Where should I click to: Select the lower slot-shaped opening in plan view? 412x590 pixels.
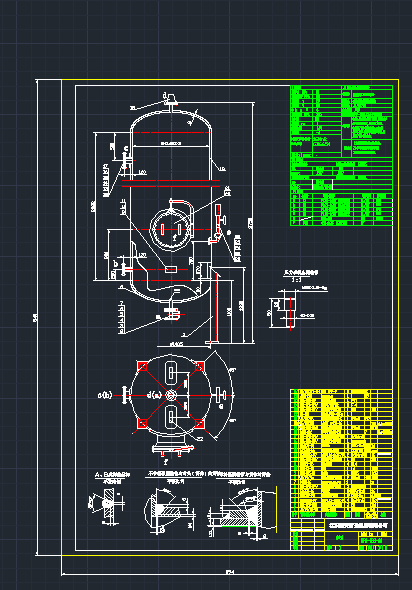(171, 417)
